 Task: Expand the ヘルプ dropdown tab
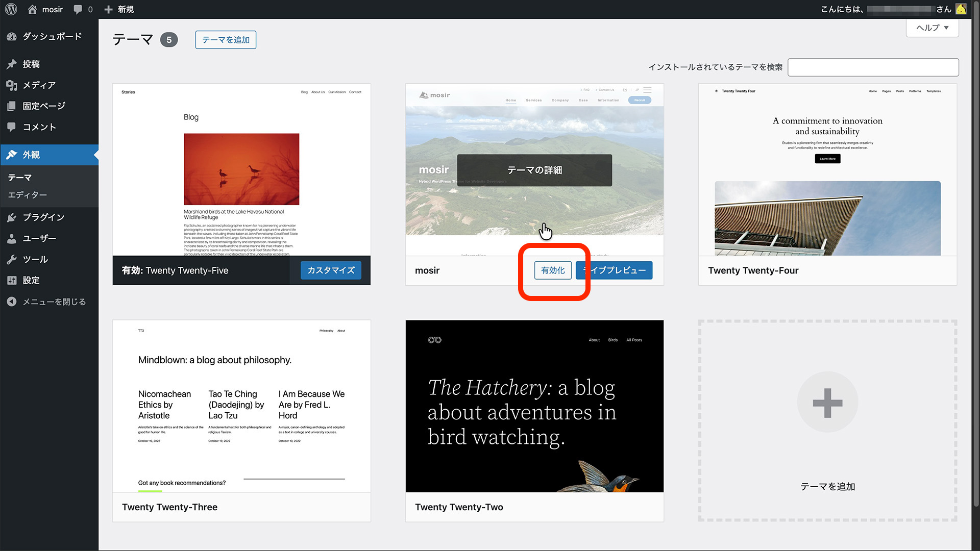coord(932,28)
